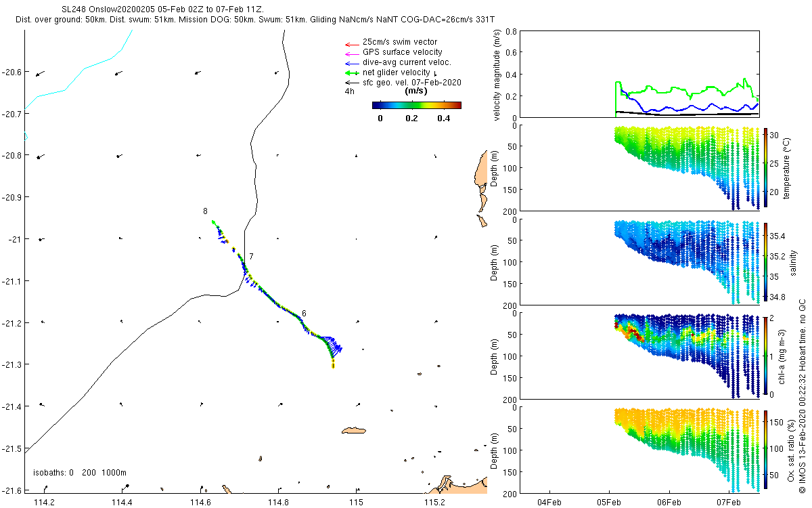The image size is (812, 508).
Task: Click the 'Ox. sat. ratio (%)' colorbar label
Action: pyautogui.click(x=790, y=449)
